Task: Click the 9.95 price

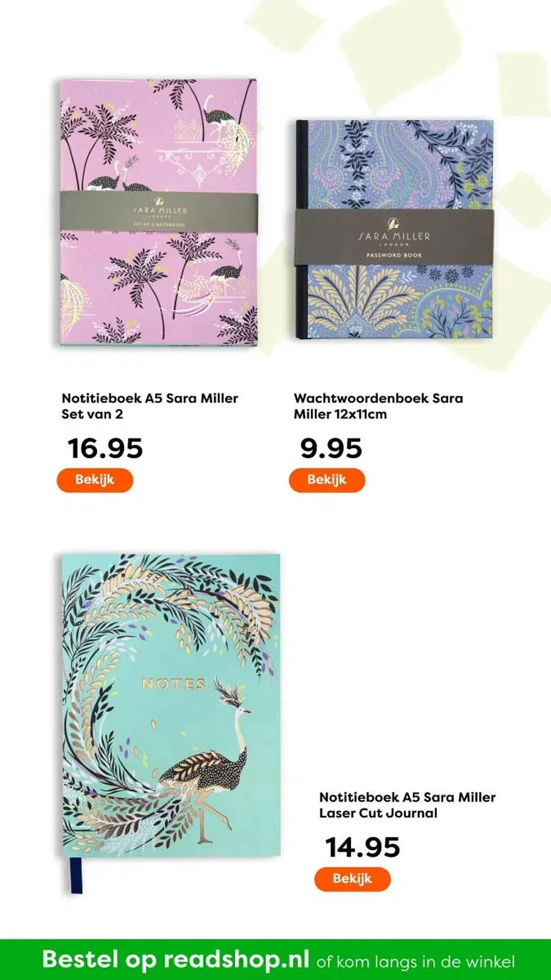Action: [x=331, y=448]
